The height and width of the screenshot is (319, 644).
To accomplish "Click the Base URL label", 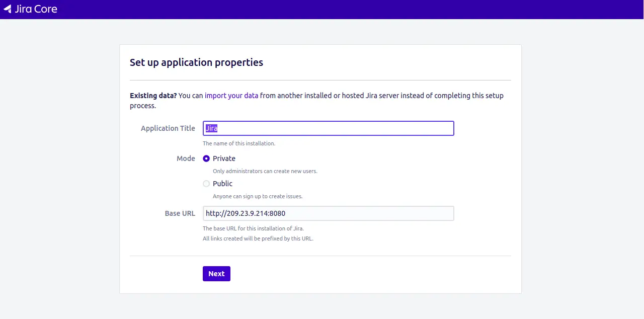I will click(x=180, y=213).
